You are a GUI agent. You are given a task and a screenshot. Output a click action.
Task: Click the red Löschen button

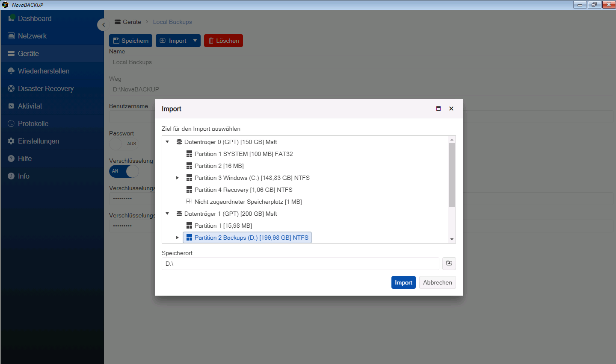click(223, 41)
